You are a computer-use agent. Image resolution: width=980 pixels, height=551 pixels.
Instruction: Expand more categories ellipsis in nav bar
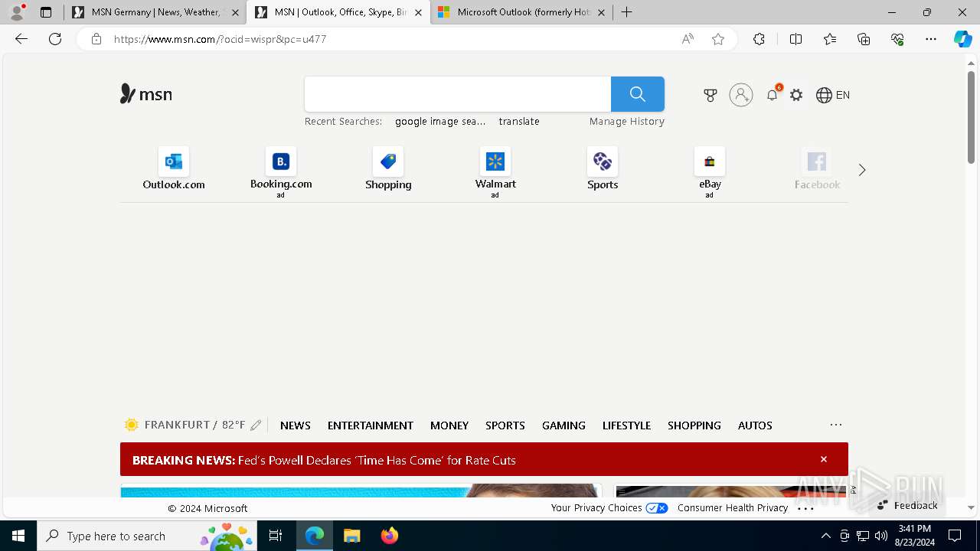click(836, 425)
